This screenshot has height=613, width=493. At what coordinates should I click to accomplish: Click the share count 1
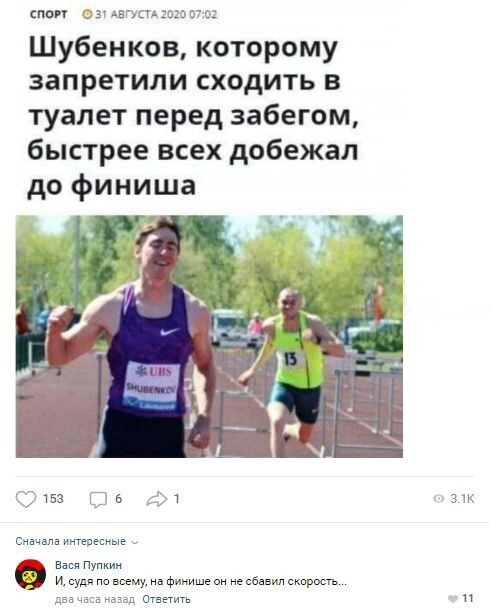177,499
